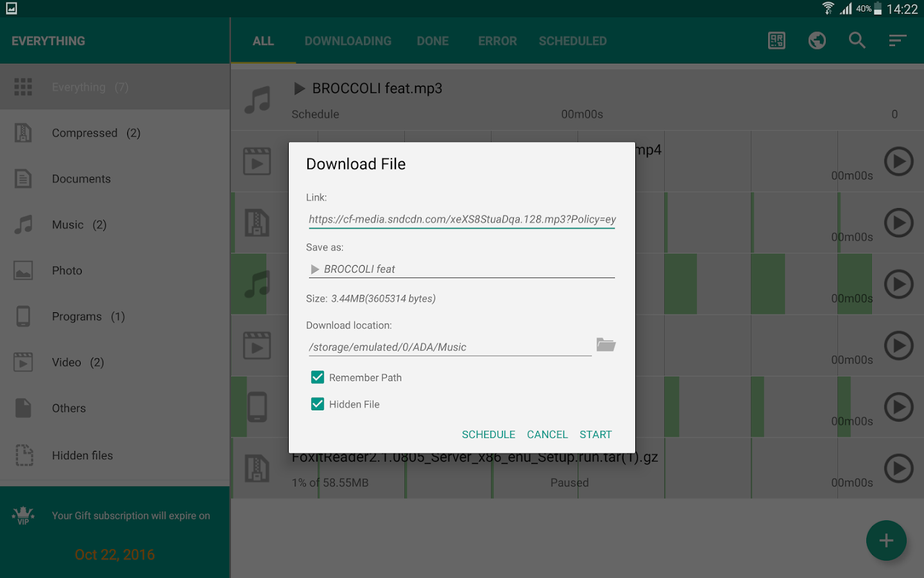The width and height of the screenshot is (924, 578).
Task: Click the music note icon for BROCCOLI feat.mp3
Action: 257,100
